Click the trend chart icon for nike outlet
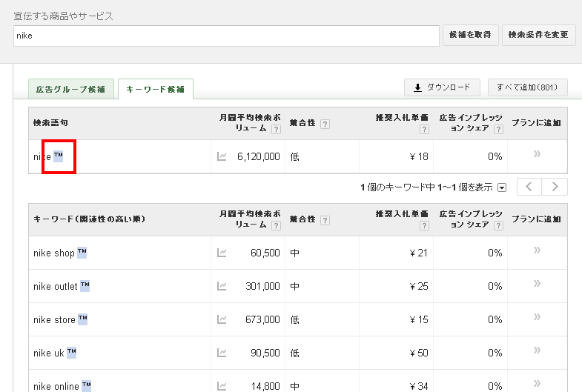Image resolution: width=582 pixels, height=392 pixels. [222, 286]
